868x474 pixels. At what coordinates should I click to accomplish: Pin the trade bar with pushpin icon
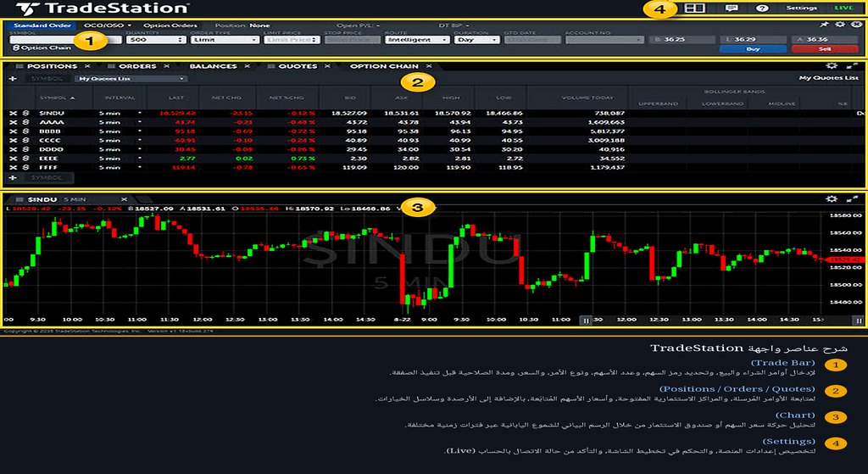click(825, 25)
